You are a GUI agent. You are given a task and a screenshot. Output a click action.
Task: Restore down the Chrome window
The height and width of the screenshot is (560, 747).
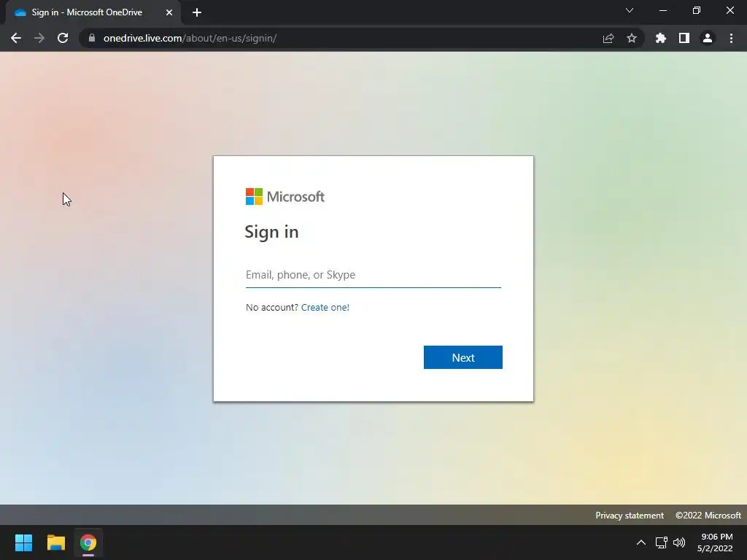pos(697,10)
